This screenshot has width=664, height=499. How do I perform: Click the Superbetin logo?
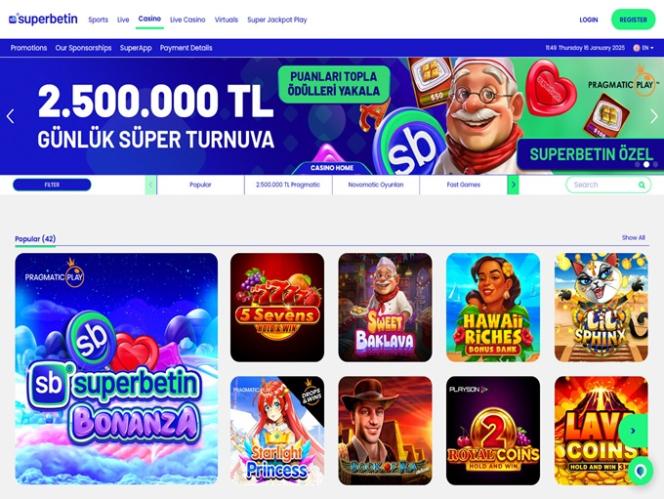tap(43, 19)
